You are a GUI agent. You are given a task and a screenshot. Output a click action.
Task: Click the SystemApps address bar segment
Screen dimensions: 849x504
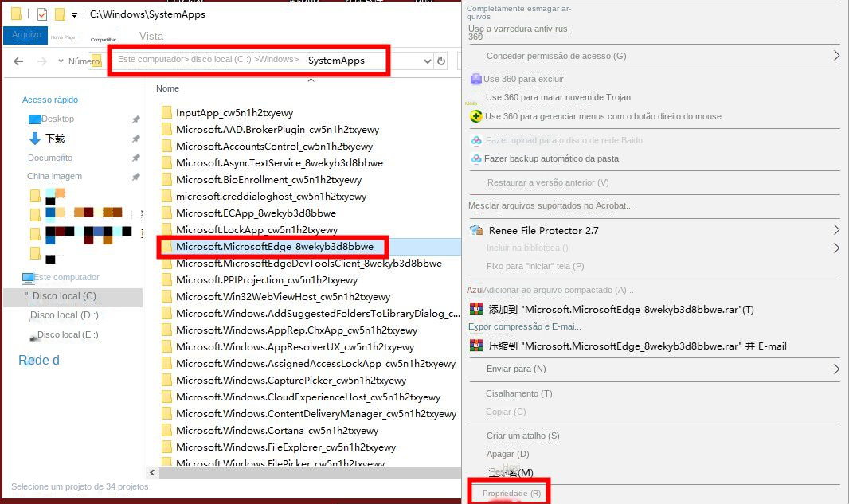tap(336, 61)
